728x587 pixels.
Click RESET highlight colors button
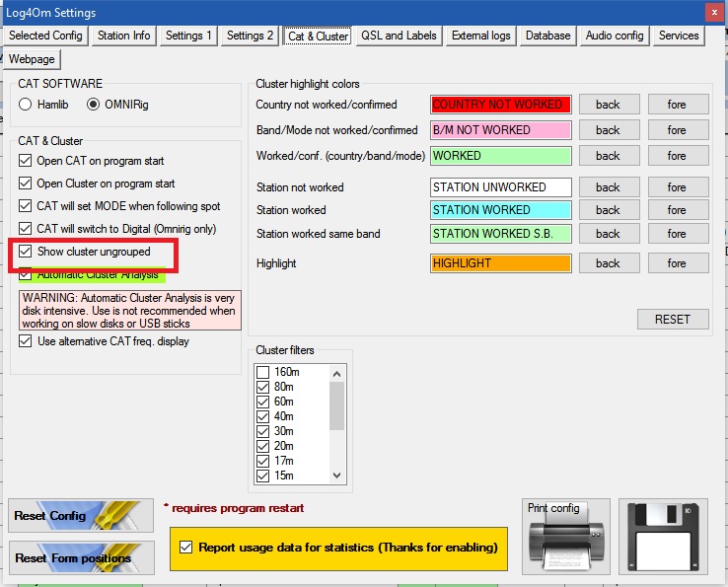pyautogui.click(x=673, y=319)
